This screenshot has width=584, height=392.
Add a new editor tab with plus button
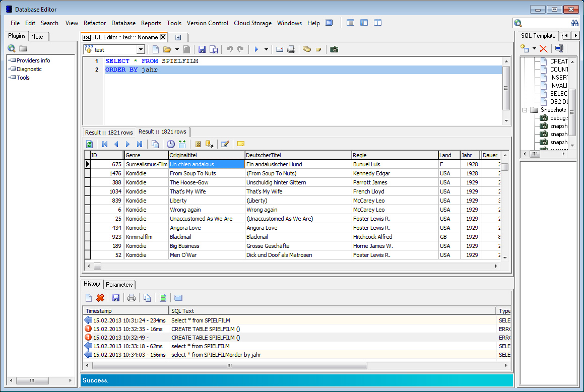[x=178, y=38]
